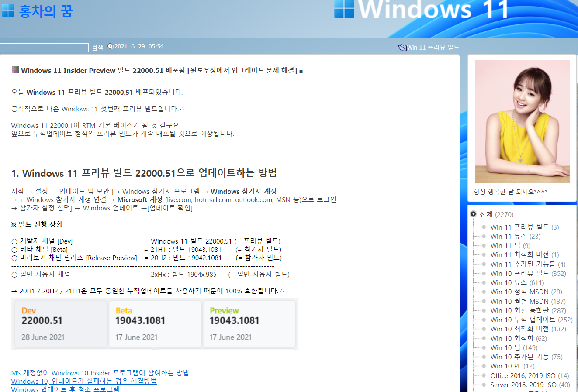This screenshot has height=392, width=578.
Task: Click the square icon before the post title
Action: (x=15, y=70)
